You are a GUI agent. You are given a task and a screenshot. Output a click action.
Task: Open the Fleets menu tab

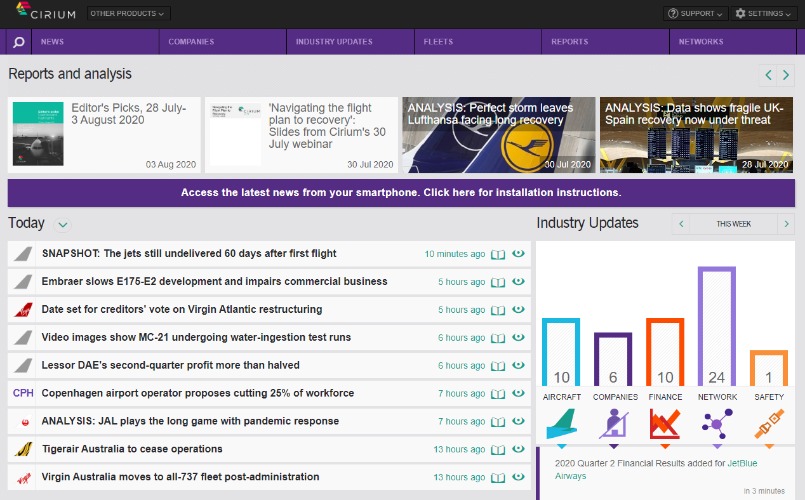pos(478,42)
